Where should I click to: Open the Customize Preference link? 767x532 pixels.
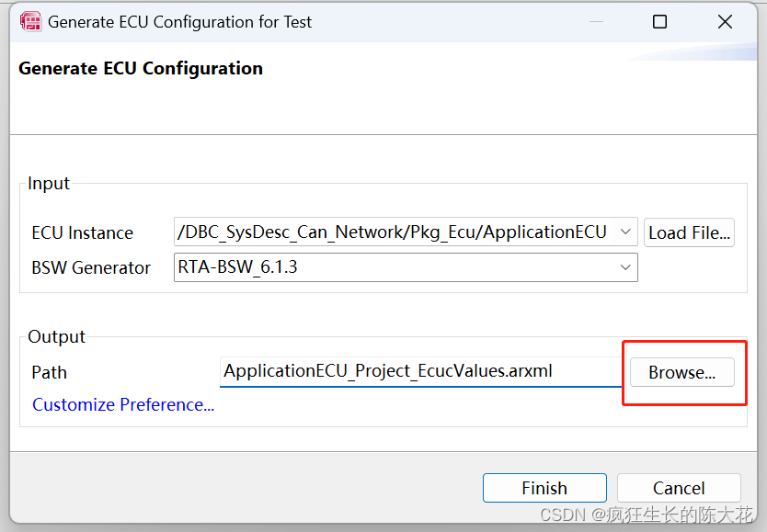122,404
